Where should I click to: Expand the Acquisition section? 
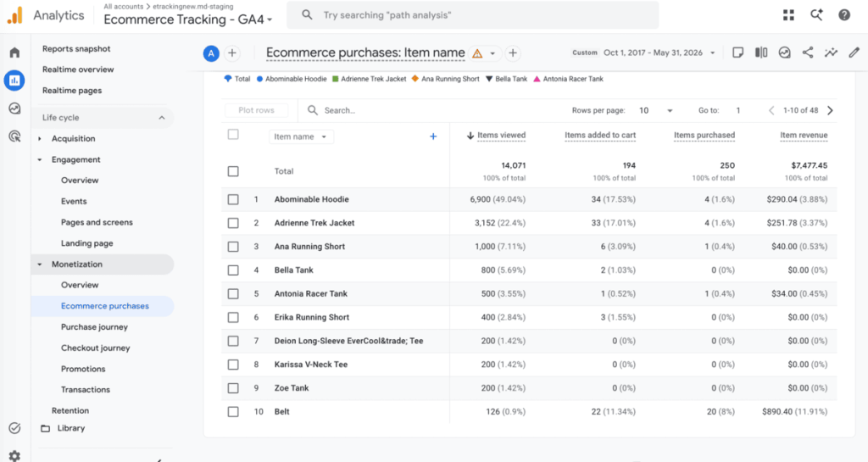[x=40, y=139]
